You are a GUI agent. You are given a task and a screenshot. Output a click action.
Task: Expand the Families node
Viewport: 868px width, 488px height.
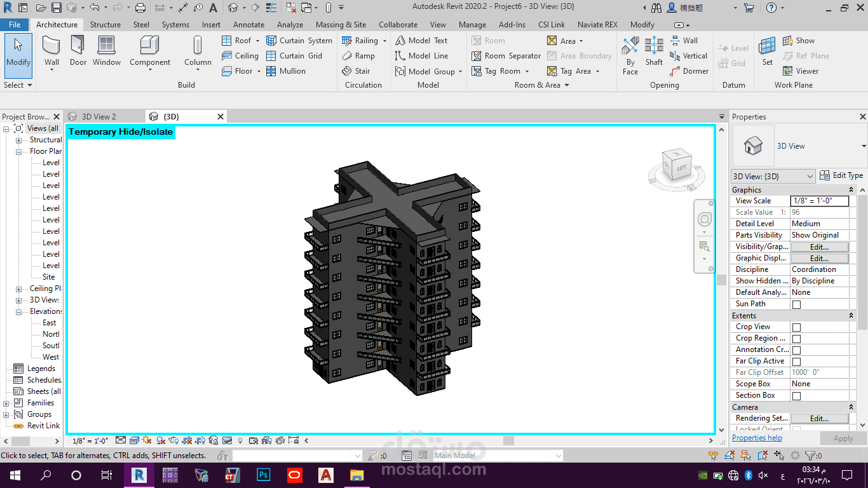6,403
